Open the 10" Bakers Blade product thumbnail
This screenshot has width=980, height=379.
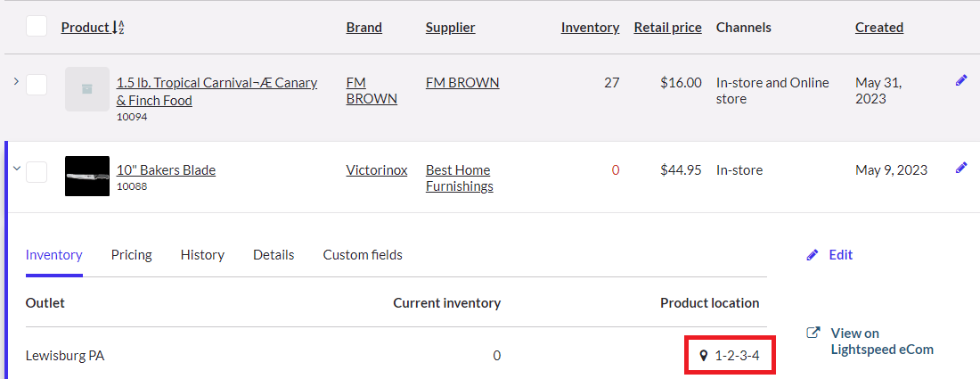[x=87, y=176]
